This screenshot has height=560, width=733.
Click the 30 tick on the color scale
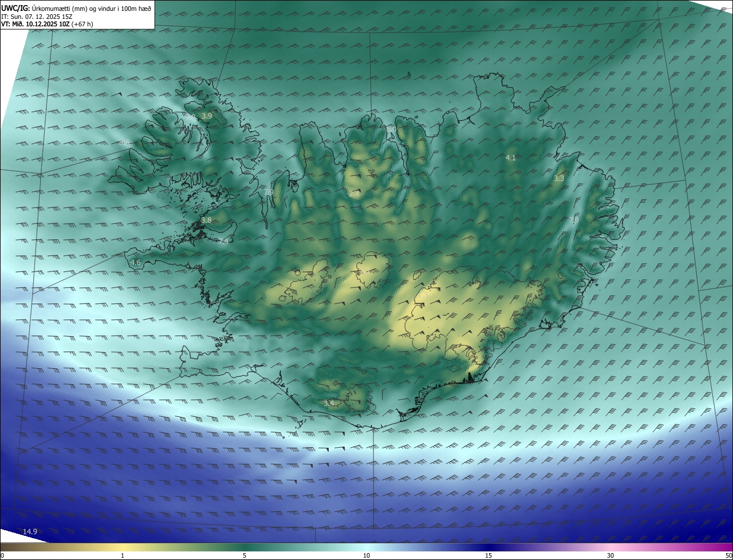pos(610,555)
